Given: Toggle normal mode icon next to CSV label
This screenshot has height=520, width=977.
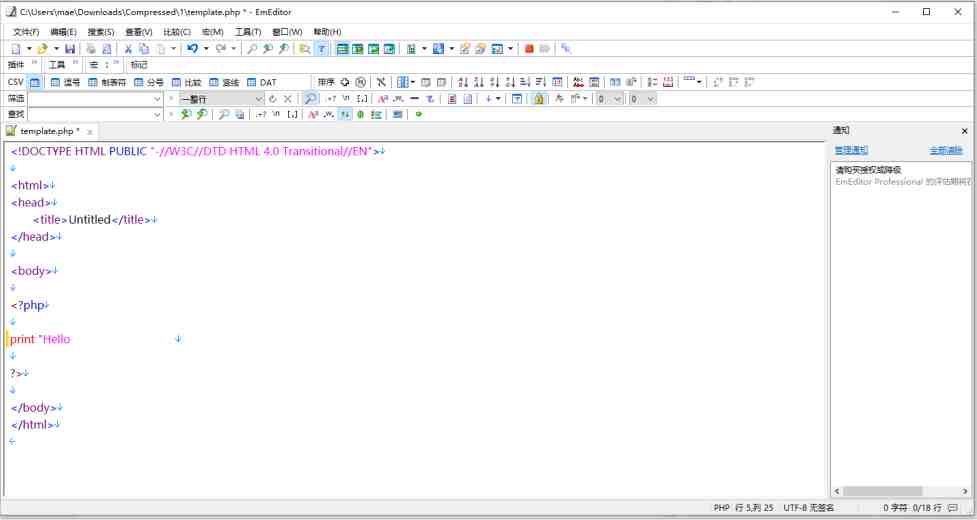Looking at the screenshot, I should coord(35,82).
